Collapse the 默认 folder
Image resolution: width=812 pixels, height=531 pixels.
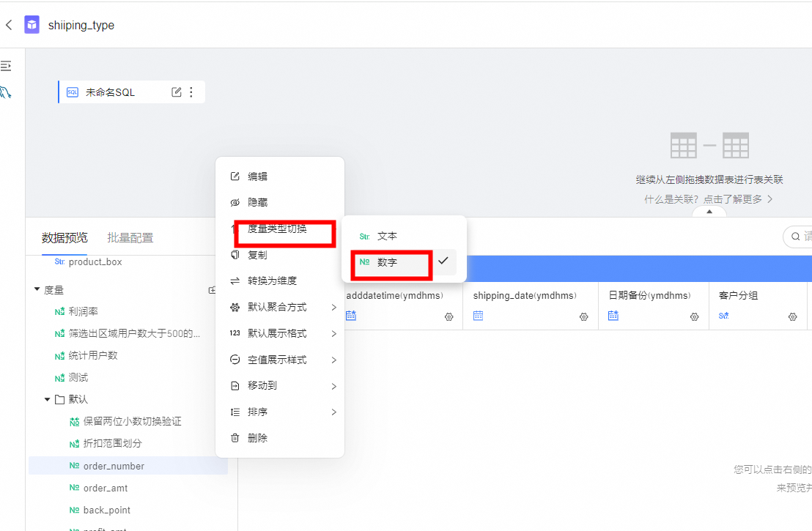pos(48,400)
